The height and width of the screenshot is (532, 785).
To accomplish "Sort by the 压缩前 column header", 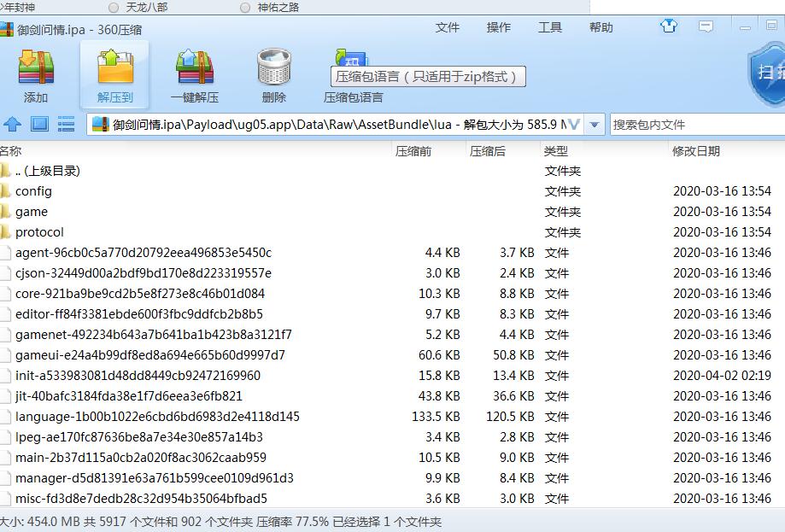I will coord(413,151).
